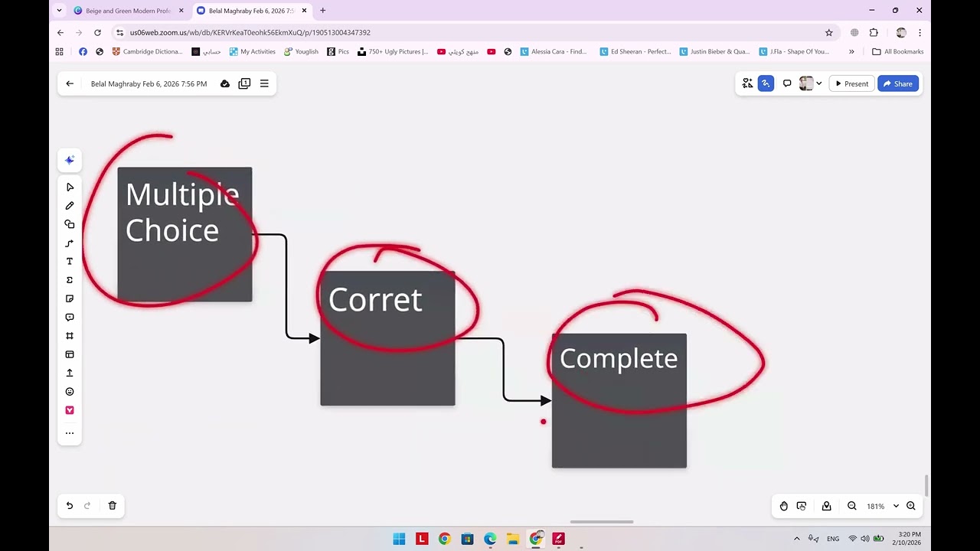Open File Explorer from the taskbar
This screenshot has height=551, width=980.
(513, 539)
